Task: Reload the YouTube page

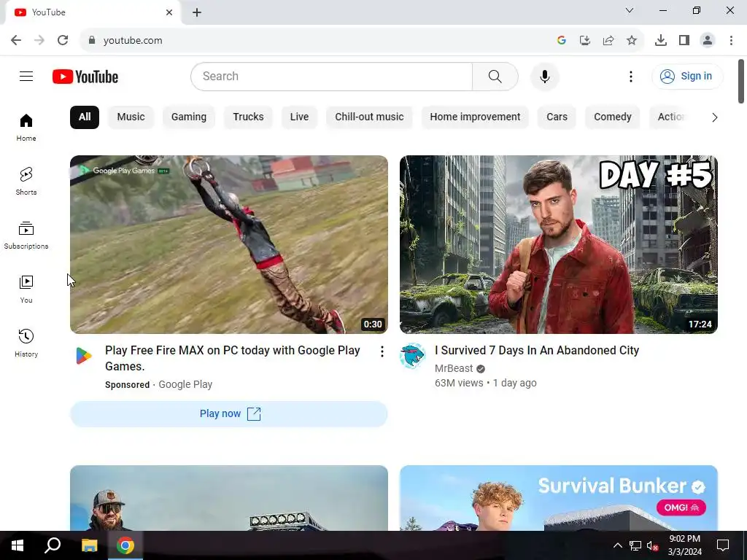Action: click(63, 40)
